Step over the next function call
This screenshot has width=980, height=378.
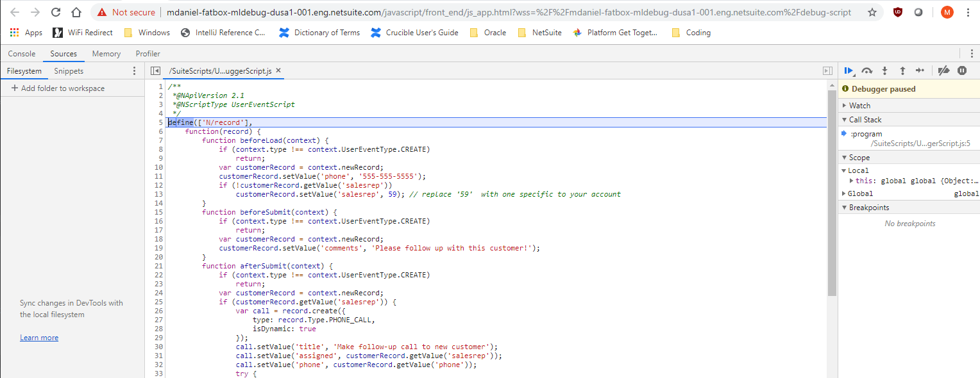(x=867, y=71)
